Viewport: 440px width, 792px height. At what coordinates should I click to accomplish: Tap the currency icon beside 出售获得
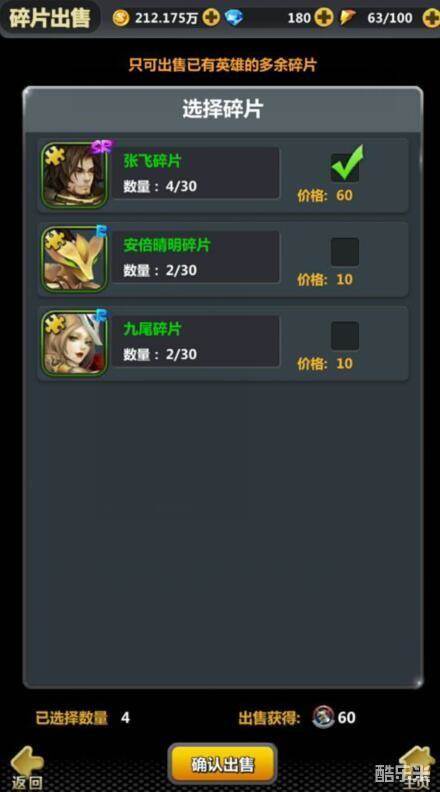click(x=323, y=717)
